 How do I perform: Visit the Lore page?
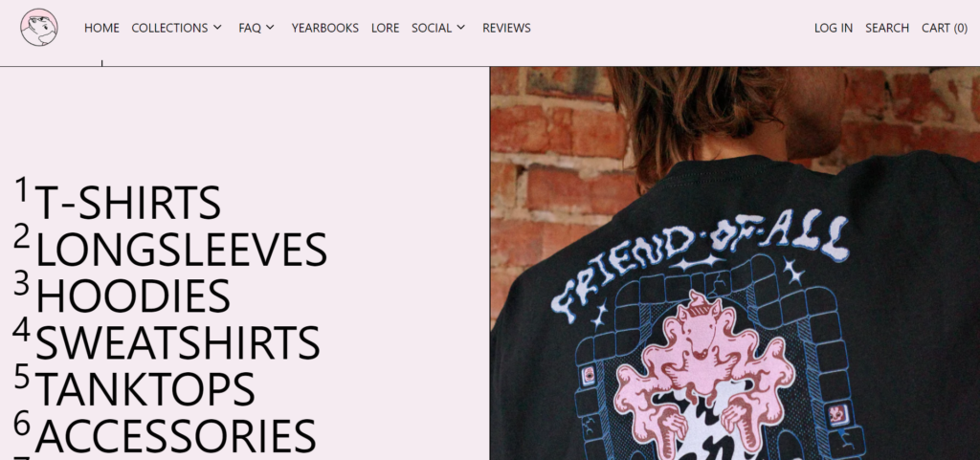click(385, 28)
